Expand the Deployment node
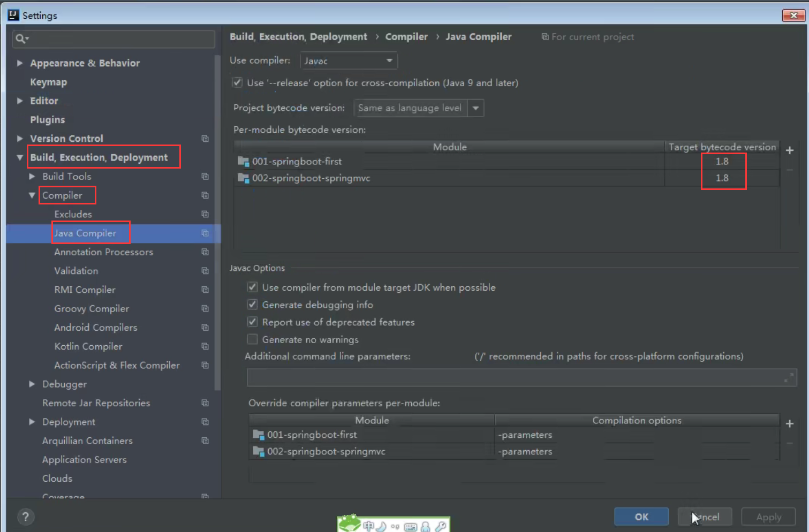The image size is (809, 532). [x=32, y=422]
